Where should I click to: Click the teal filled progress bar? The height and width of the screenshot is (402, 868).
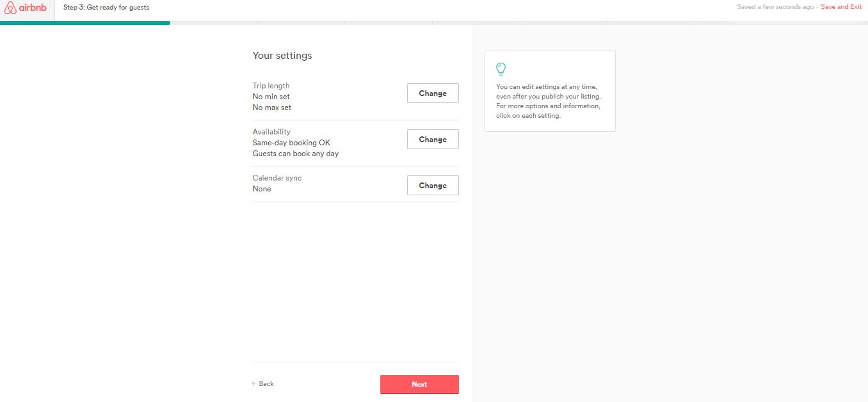tap(85, 22)
